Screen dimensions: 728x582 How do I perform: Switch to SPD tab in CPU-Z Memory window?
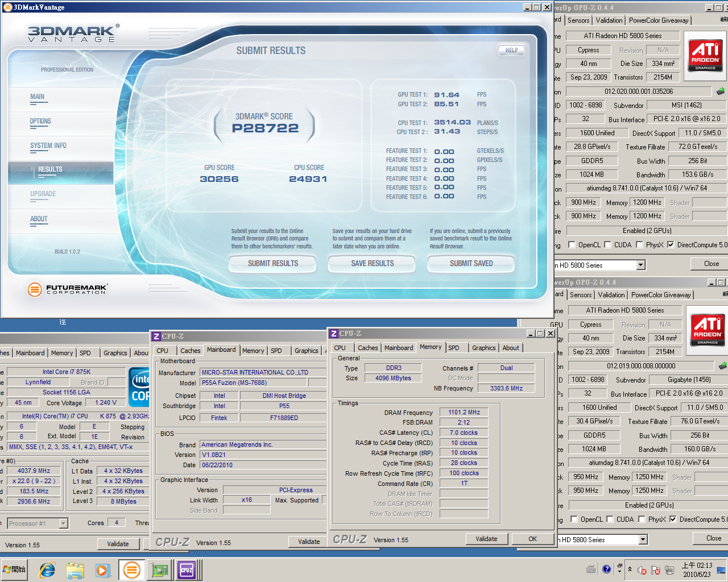pyautogui.click(x=454, y=348)
